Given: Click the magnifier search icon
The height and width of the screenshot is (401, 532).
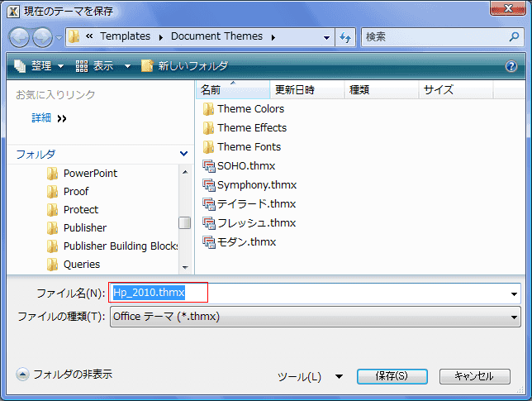Looking at the screenshot, I should tap(515, 36).
